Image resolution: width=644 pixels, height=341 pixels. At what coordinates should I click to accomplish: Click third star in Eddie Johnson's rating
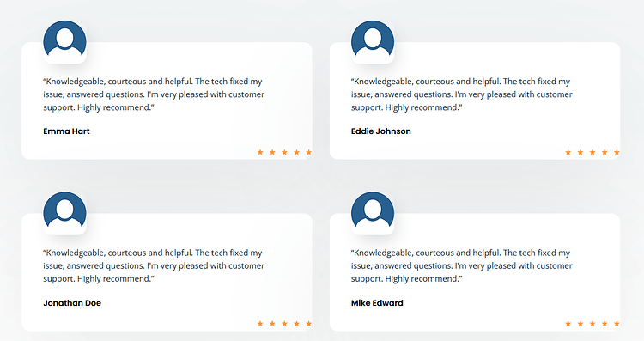click(592, 152)
